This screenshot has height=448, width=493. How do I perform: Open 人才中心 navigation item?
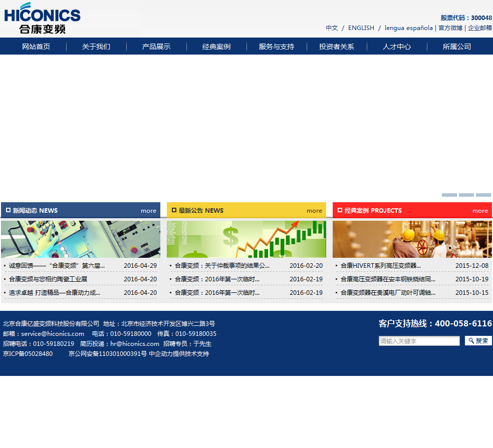click(x=397, y=47)
